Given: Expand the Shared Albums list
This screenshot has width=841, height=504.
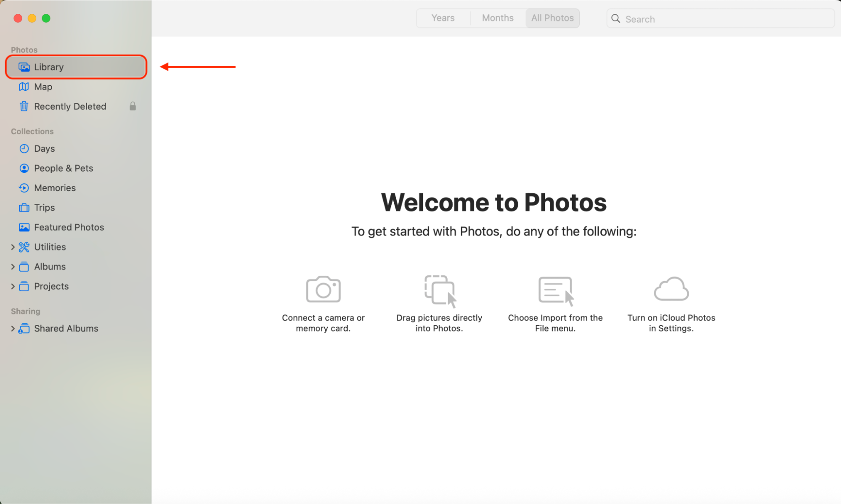Looking at the screenshot, I should tap(12, 328).
